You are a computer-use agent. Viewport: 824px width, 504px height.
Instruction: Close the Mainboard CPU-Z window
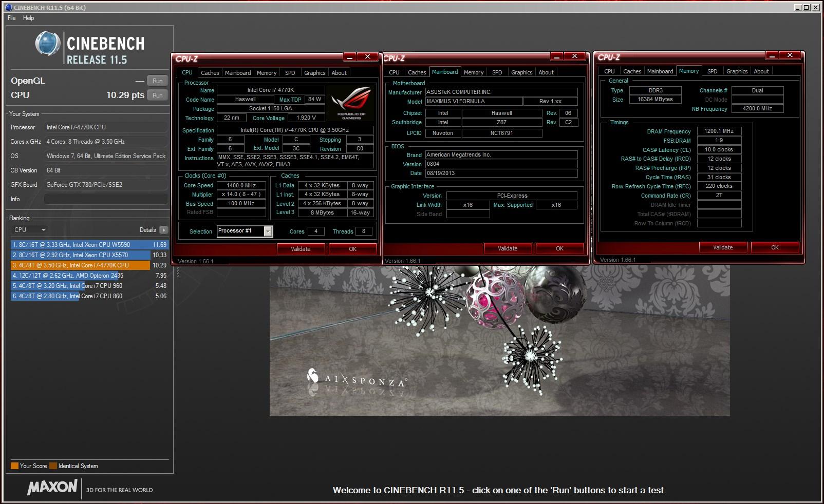point(575,56)
